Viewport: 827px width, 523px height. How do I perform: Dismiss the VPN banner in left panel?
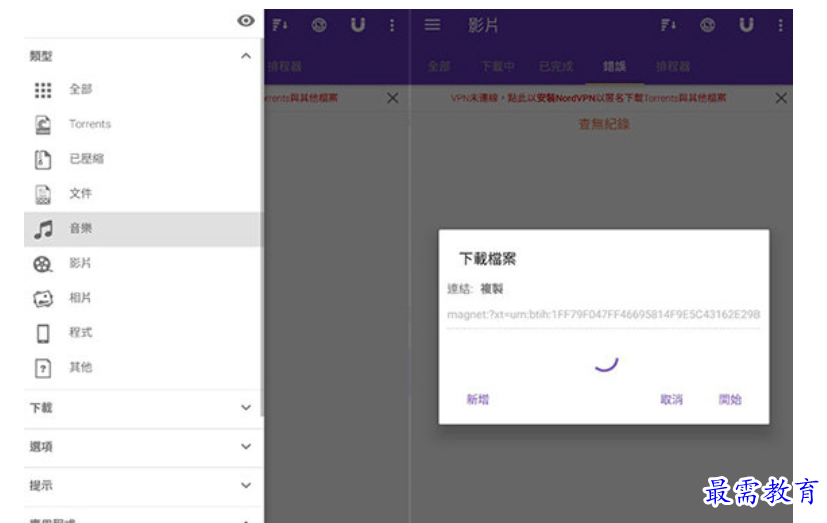pos(392,98)
